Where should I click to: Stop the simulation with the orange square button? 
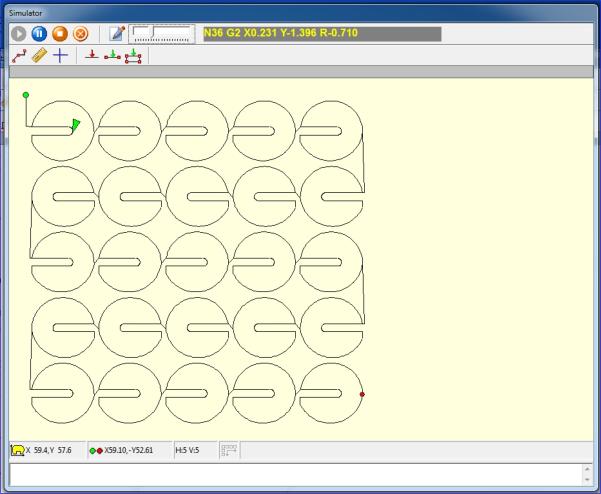(x=60, y=34)
